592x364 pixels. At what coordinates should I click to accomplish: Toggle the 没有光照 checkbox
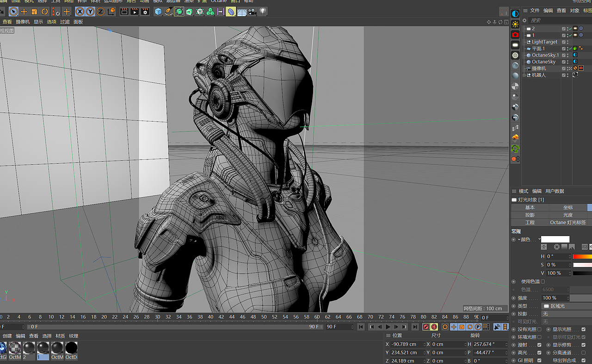539,329
